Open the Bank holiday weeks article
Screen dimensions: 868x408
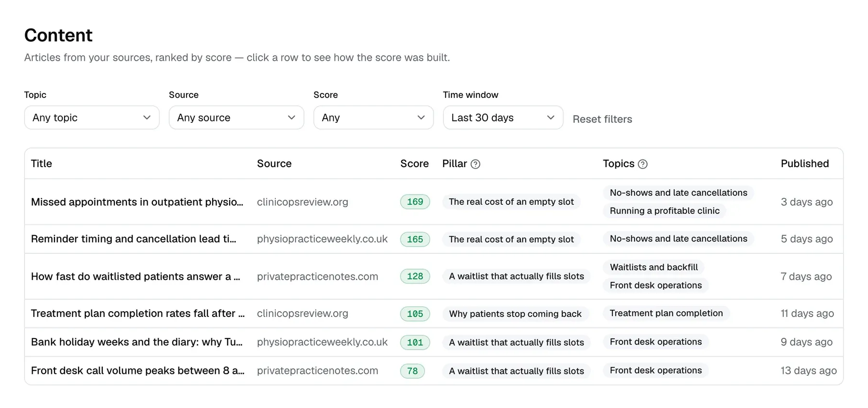point(137,342)
